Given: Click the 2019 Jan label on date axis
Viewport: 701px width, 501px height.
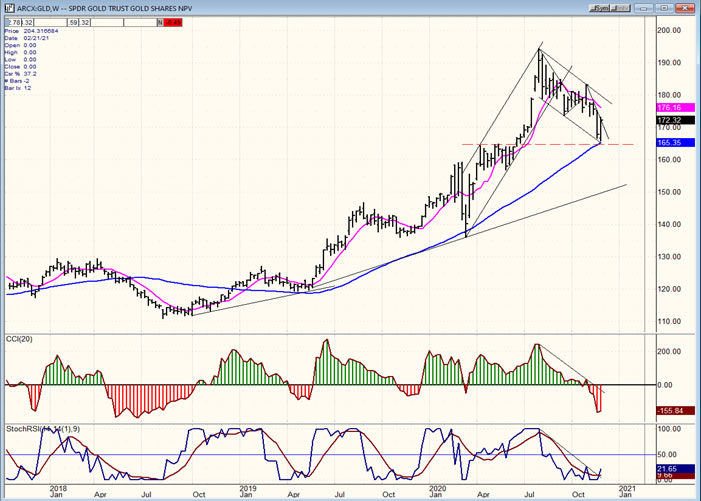Looking at the screenshot, I should tap(246, 490).
